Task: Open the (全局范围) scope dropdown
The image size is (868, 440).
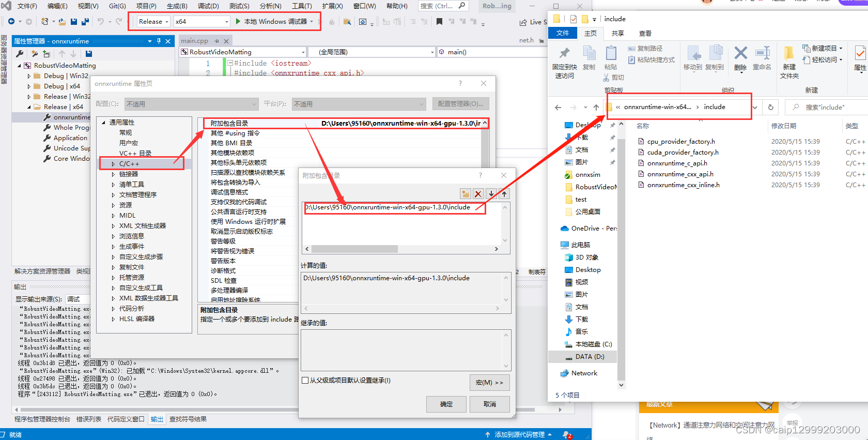Action: click(x=372, y=52)
